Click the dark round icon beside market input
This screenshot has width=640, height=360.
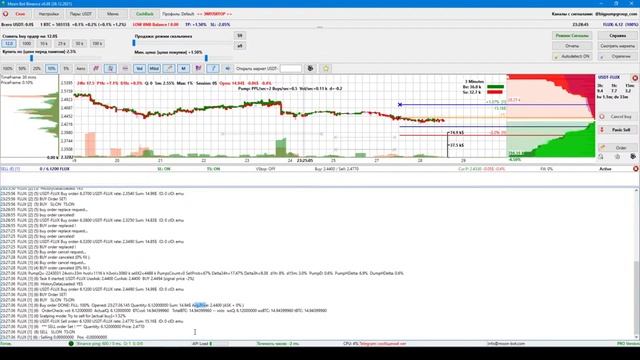pyautogui.click(x=311, y=69)
